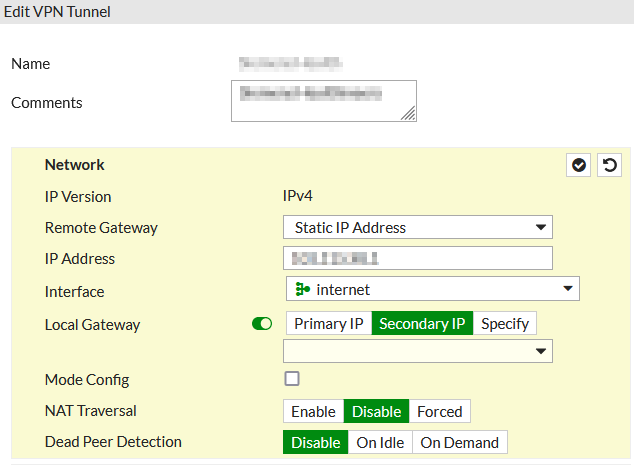Enable the Mode Config checkbox
This screenshot has width=634, height=465.
[x=292, y=379]
